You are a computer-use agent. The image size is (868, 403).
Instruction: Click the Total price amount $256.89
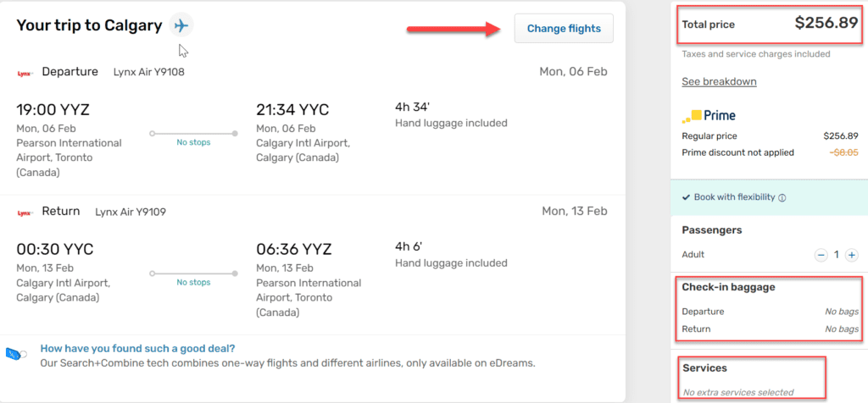826,24
